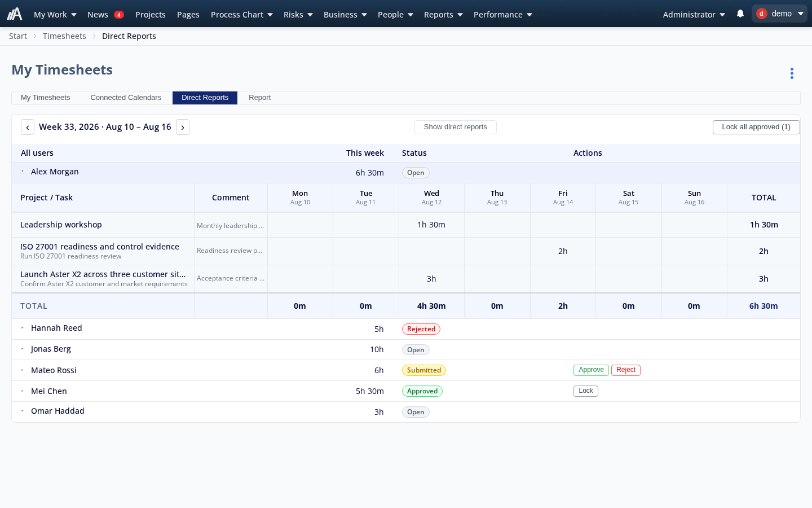The image size is (812, 508).
Task: Click the 3h Wednesday entry for Aster X2
Action: pyautogui.click(x=431, y=279)
